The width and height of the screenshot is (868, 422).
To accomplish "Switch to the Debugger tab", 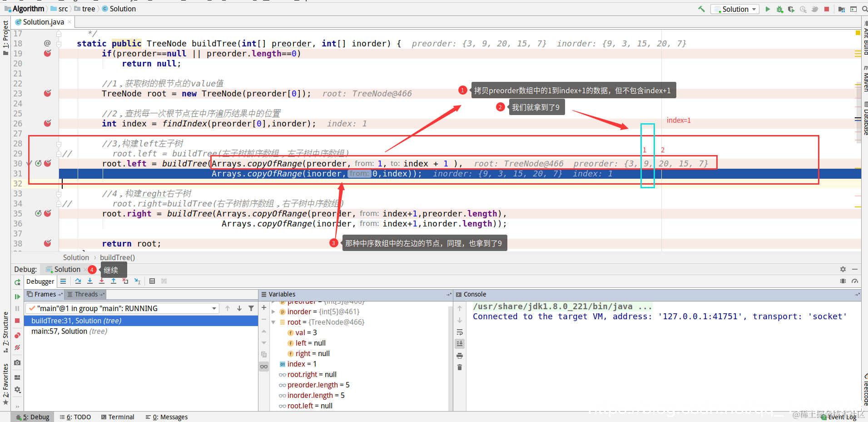I will (x=40, y=281).
